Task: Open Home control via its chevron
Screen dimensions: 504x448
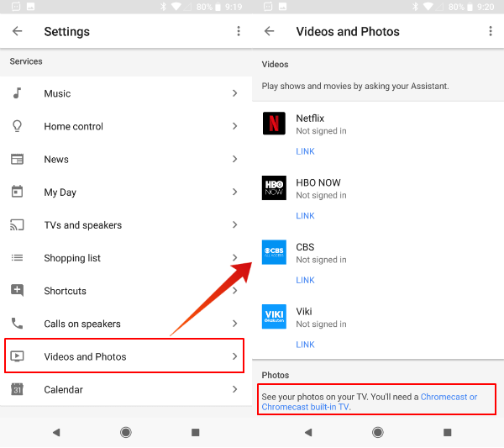Action: pyautogui.click(x=235, y=126)
